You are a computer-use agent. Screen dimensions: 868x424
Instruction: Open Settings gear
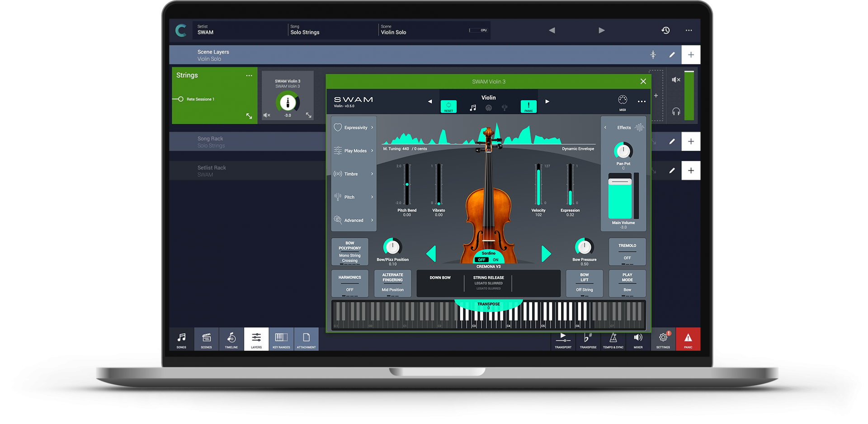click(x=663, y=339)
